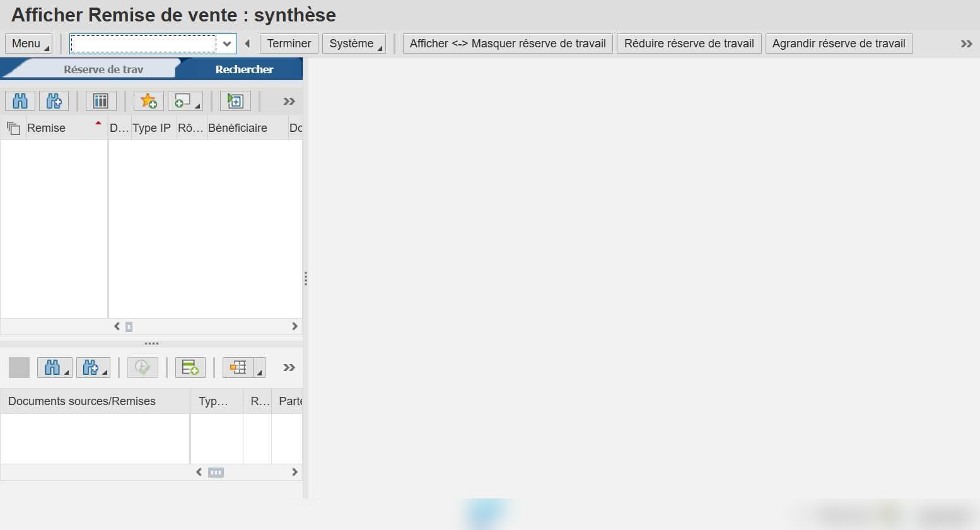The width and height of the screenshot is (980, 530).
Task: Click Afficher <-> Masquer réserve de travail
Action: [508, 44]
